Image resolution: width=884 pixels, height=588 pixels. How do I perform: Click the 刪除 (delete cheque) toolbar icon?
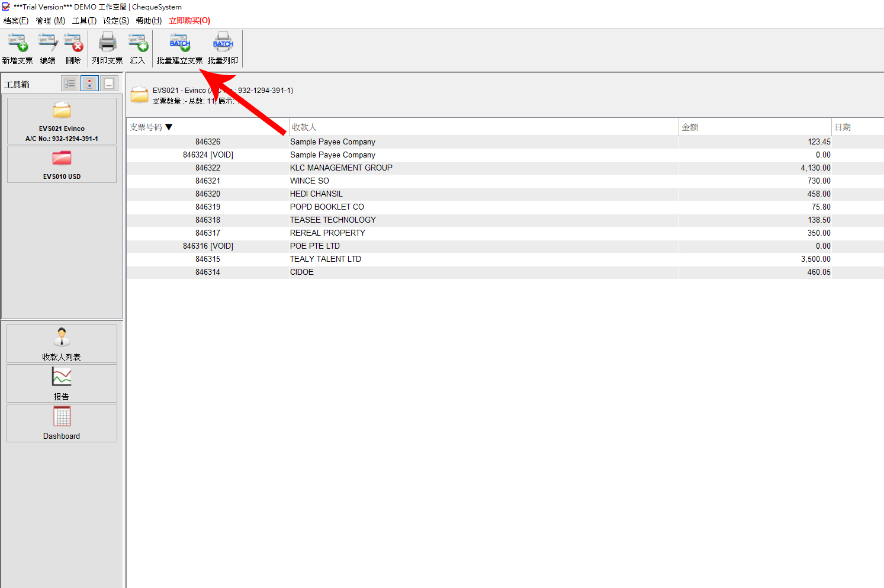pos(73,43)
